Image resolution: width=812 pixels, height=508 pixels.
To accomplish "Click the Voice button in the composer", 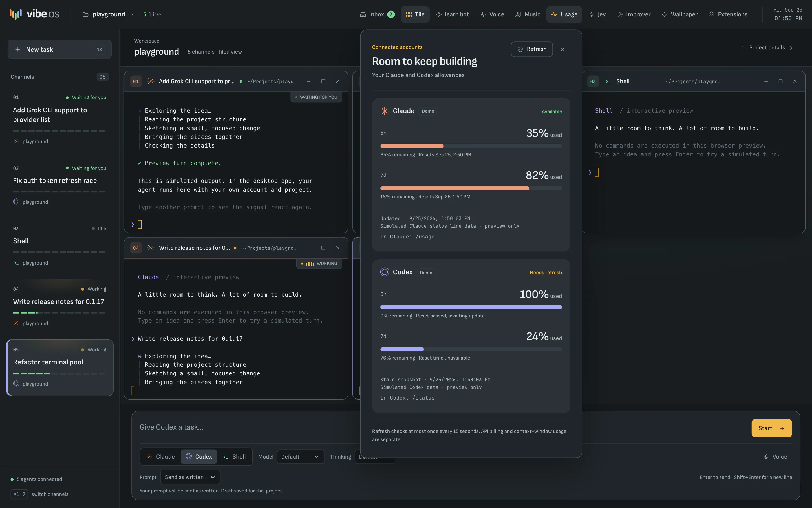I will click(x=776, y=457).
